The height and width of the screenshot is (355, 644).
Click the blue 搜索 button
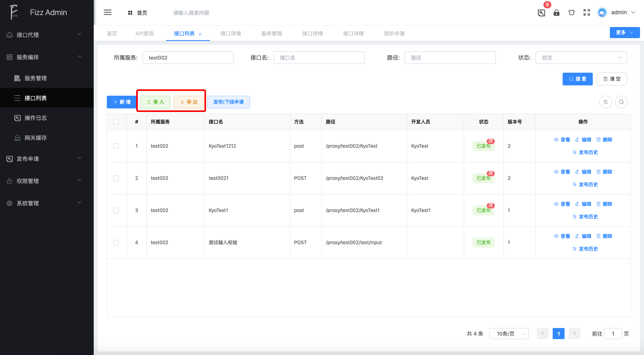[x=577, y=79]
